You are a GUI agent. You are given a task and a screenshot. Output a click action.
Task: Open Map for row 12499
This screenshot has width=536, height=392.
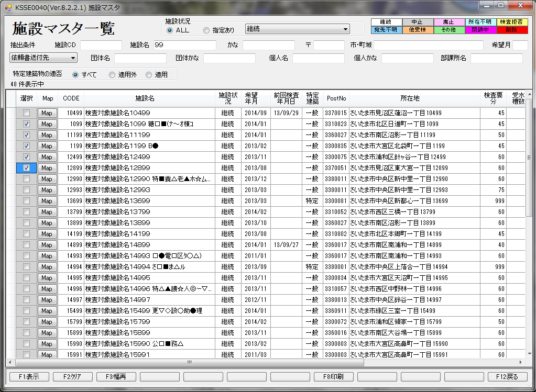47,157
